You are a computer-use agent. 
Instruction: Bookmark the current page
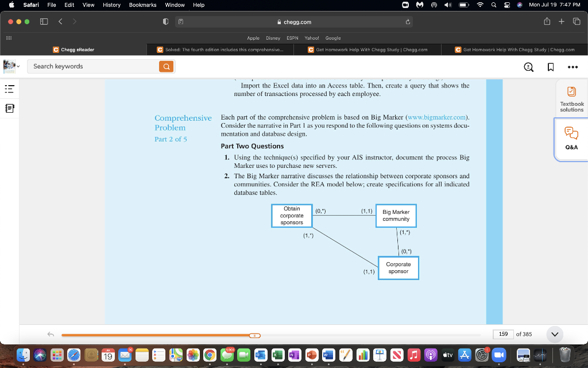tap(550, 66)
